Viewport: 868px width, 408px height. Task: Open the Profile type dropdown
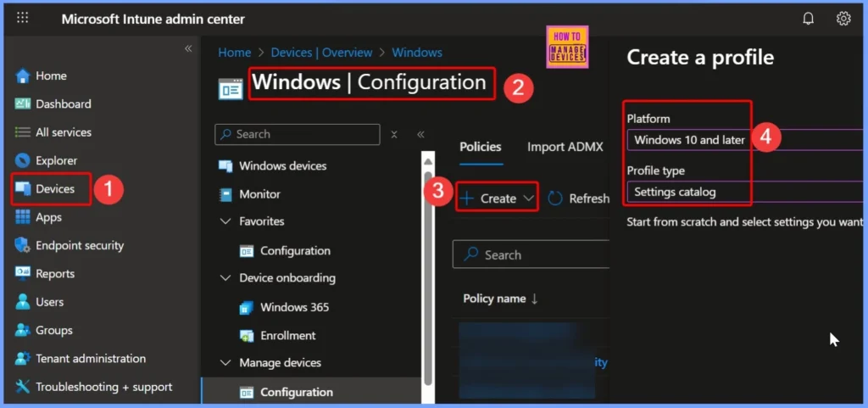click(746, 192)
